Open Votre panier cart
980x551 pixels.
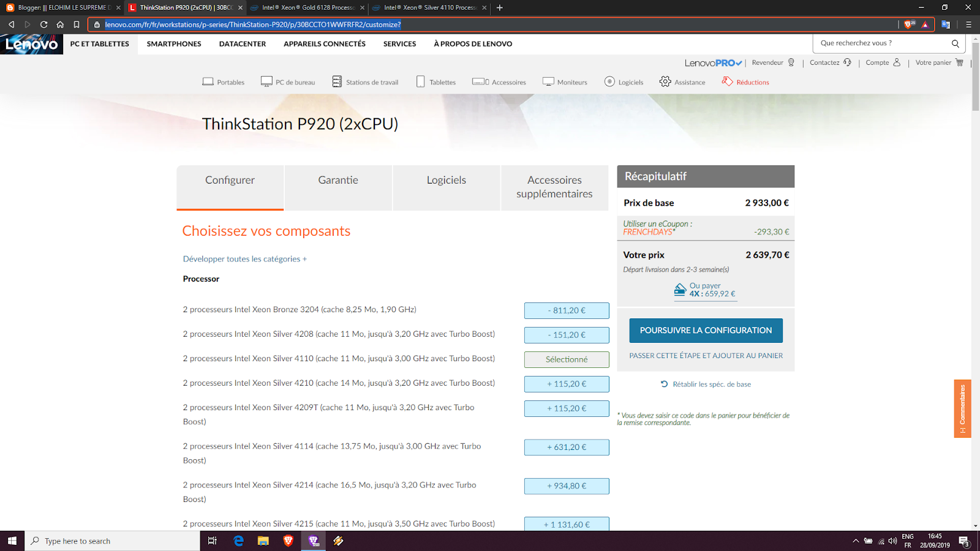[940, 62]
